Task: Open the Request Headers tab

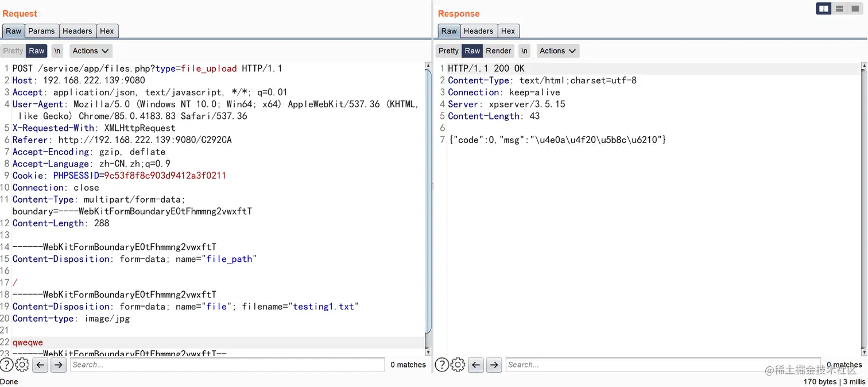Action: coord(77,31)
